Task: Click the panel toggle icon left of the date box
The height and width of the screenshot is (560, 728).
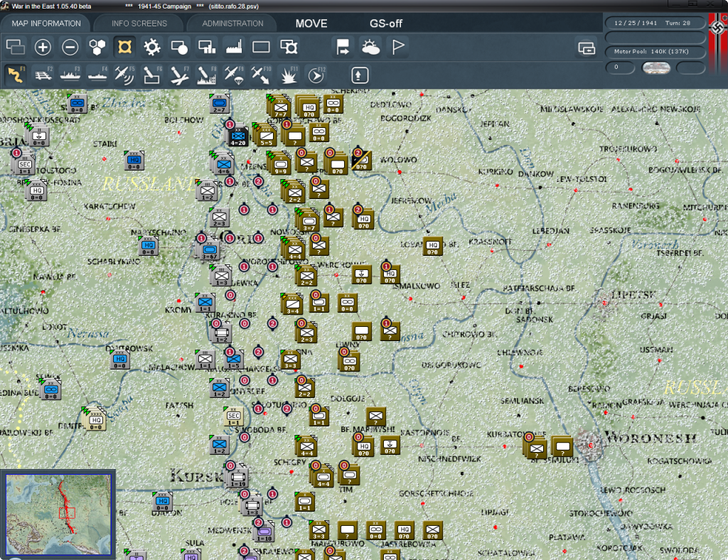Action: click(x=587, y=48)
